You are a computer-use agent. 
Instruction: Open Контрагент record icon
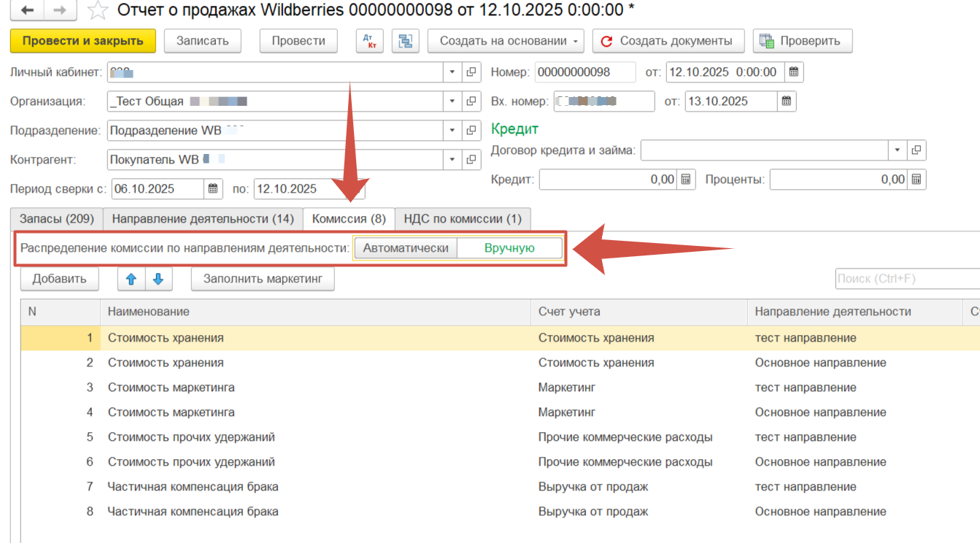[x=471, y=160]
